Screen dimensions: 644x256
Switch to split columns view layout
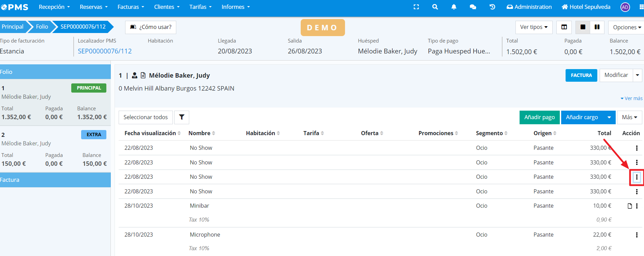(x=564, y=27)
